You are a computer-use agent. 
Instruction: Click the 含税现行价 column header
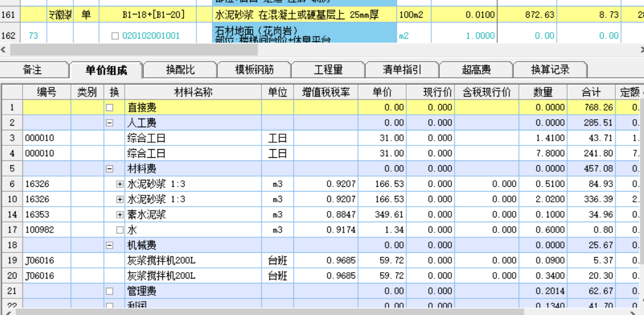[487, 92]
